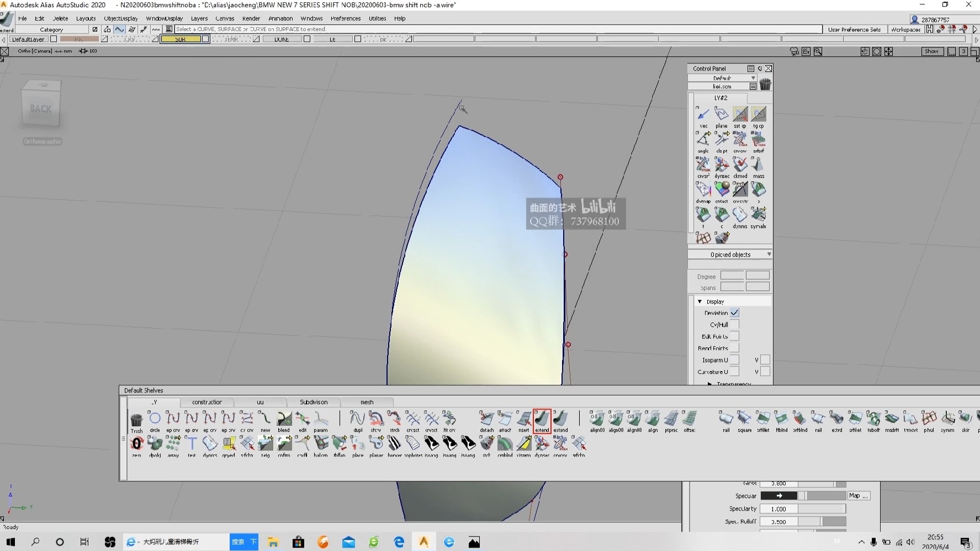Screen dimensions: 980x551
Task: Click the Map button next to Specular
Action: [859, 495]
